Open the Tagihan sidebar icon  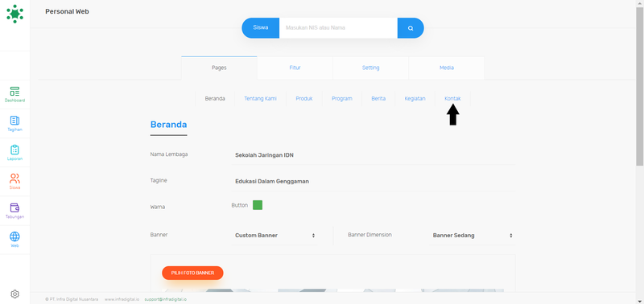point(14,120)
